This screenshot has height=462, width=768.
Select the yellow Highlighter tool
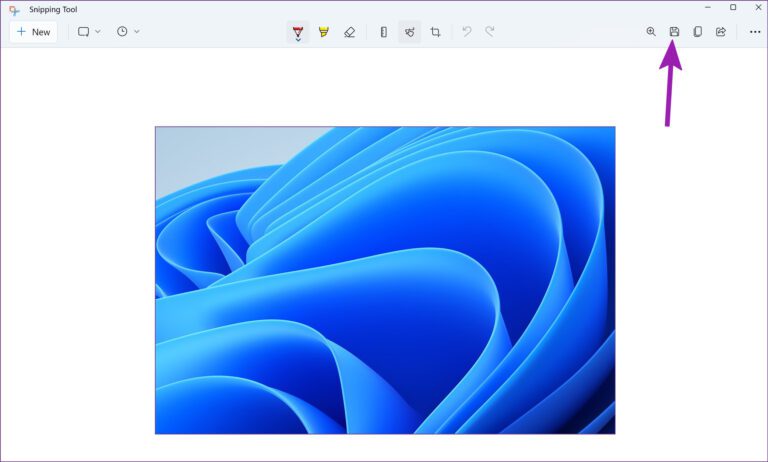coord(323,32)
